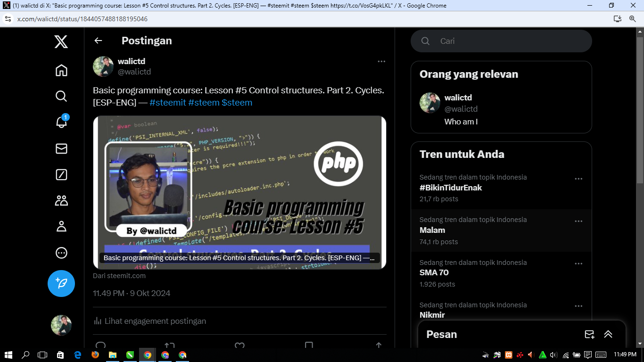Click walictd's avatar in 'Orang yang relevan'

[430, 103]
